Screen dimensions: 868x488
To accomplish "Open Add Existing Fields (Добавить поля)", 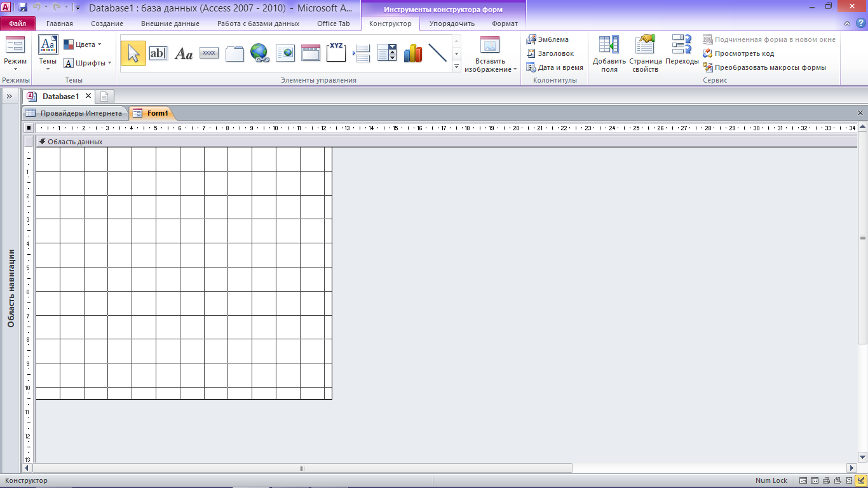I will (609, 54).
